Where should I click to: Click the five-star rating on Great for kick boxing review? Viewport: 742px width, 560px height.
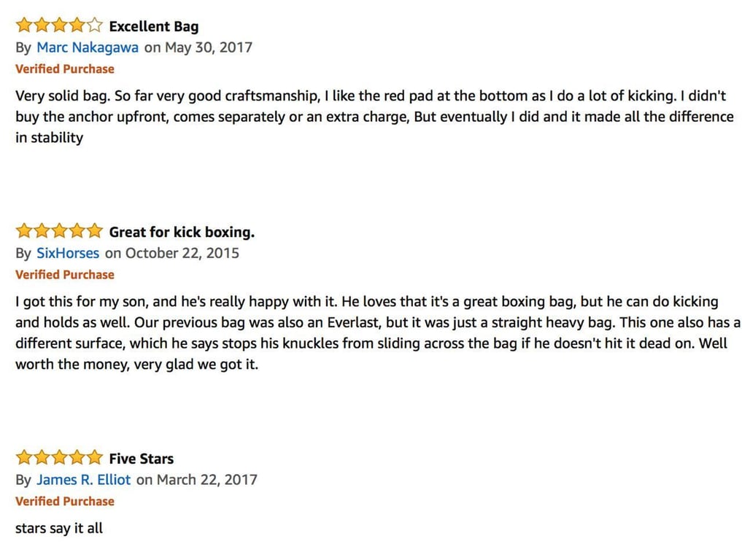pos(59,231)
